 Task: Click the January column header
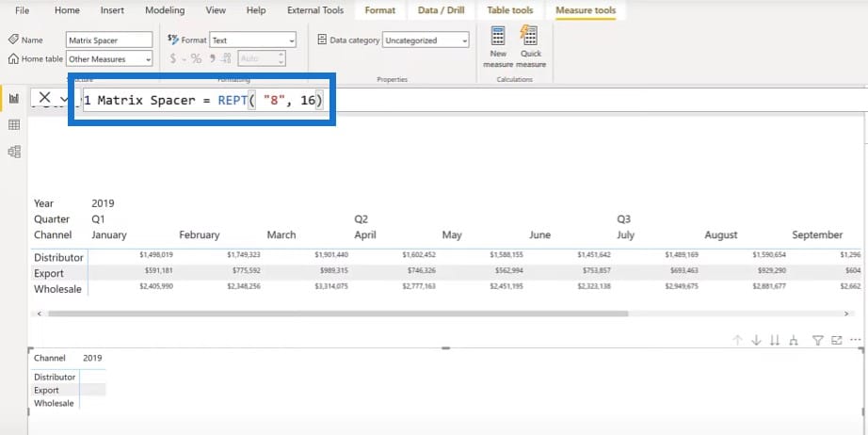109,234
